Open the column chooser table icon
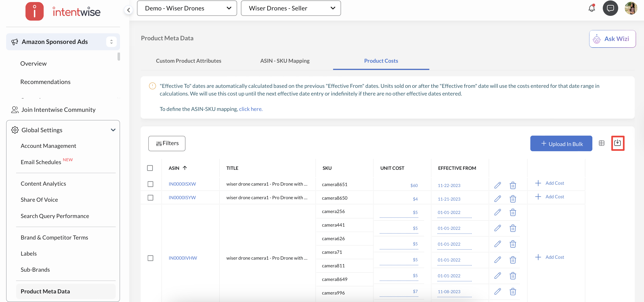Image resolution: width=644 pixels, height=302 pixels. 601,143
